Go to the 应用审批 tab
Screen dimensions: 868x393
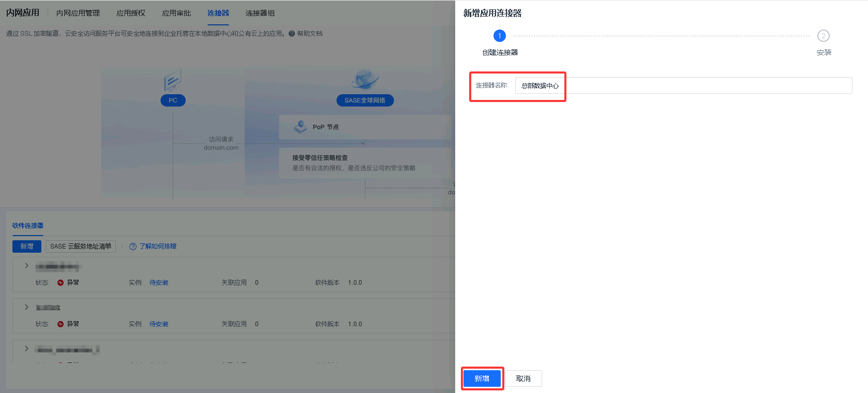point(176,13)
